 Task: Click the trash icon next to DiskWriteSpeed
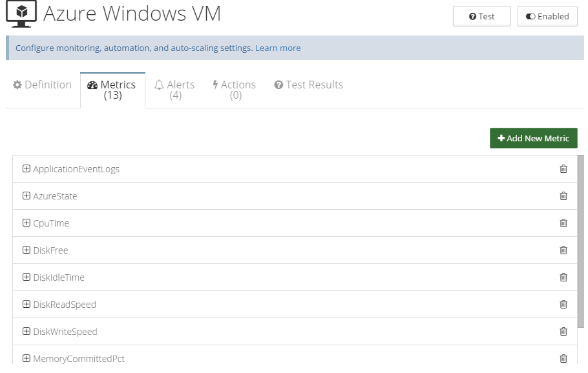coord(563,332)
